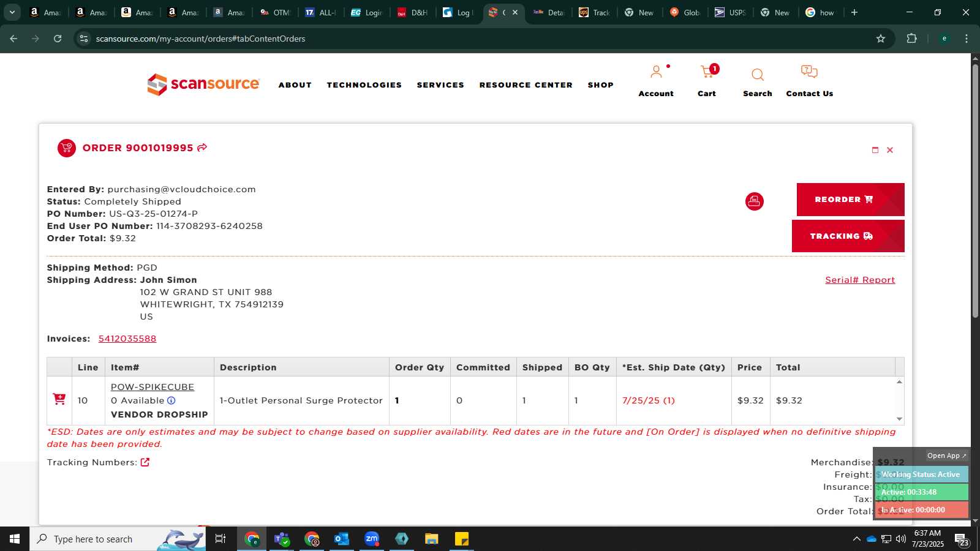Switch to the D&H browser tab

coord(413,12)
